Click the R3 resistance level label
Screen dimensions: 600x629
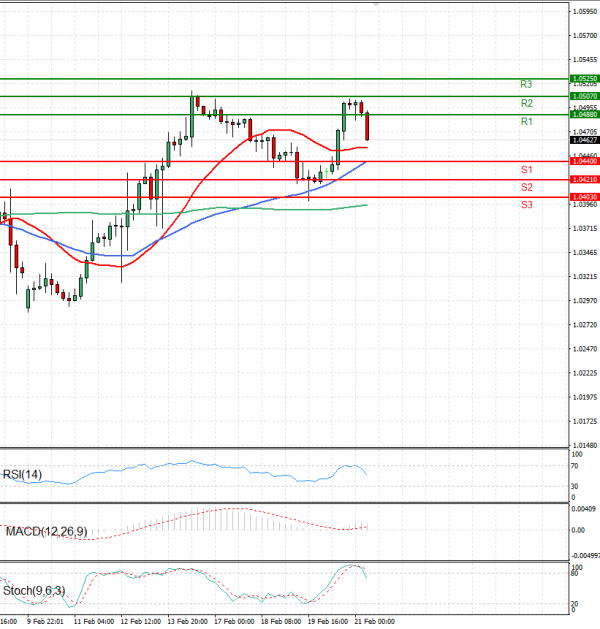525,85
